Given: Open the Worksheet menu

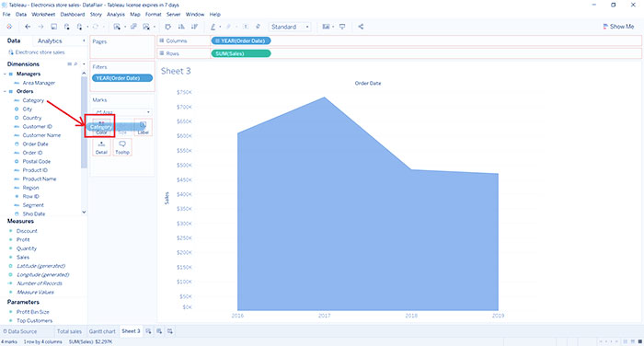Looking at the screenshot, I should pyautogui.click(x=43, y=14).
